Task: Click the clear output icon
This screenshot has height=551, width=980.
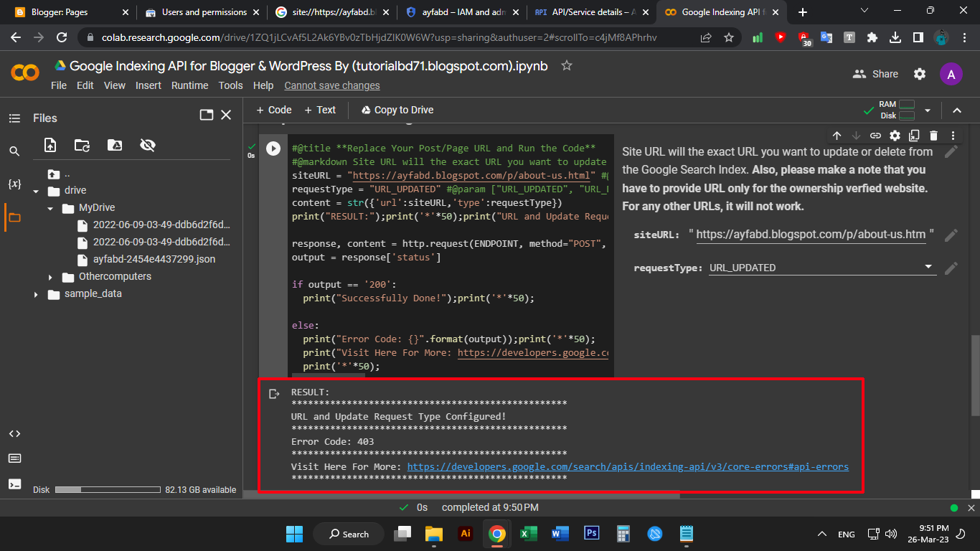Action: point(273,394)
